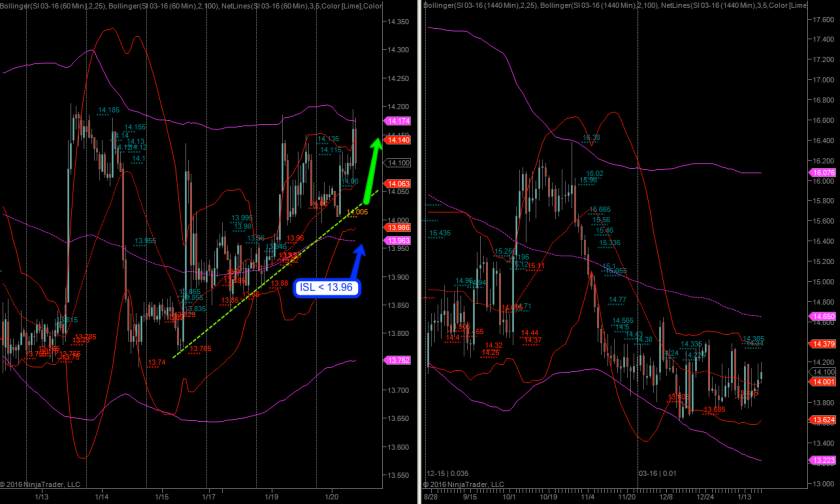This screenshot has height=504, width=840.
Task: Click the 13.600 price axis label
Action: [398, 447]
